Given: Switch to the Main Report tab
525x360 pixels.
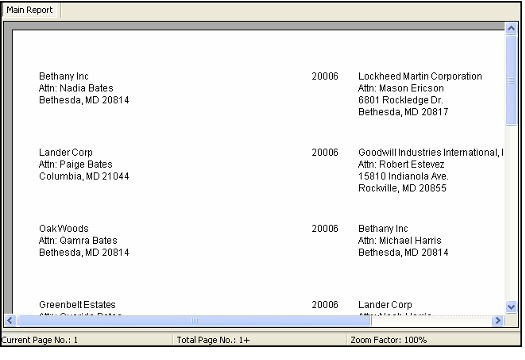Looking at the screenshot, I should 29,10.
